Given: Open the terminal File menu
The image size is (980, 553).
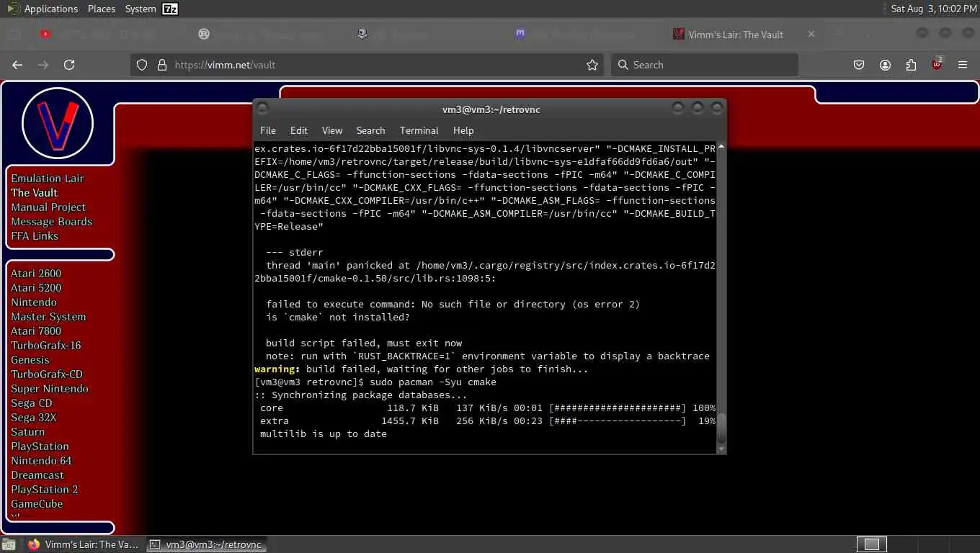Looking at the screenshot, I should coord(268,130).
